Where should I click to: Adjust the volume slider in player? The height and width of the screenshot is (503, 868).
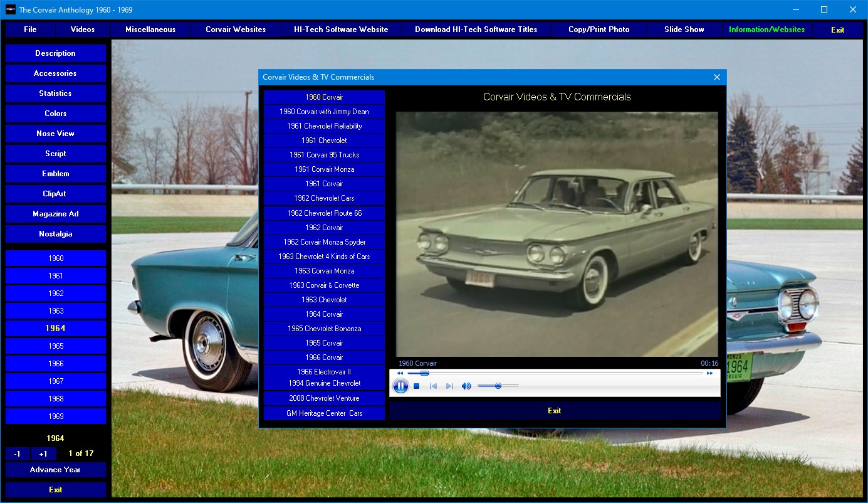[x=498, y=386]
